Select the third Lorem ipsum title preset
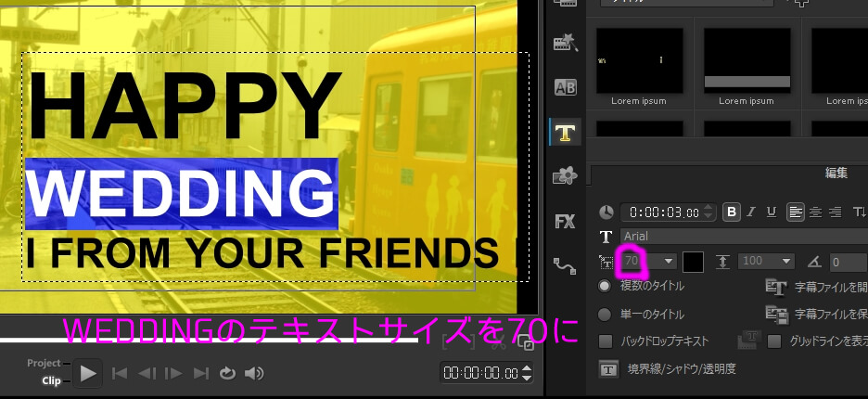Image resolution: width=868 pixels, height=399 pixels. tap(840, 61)
